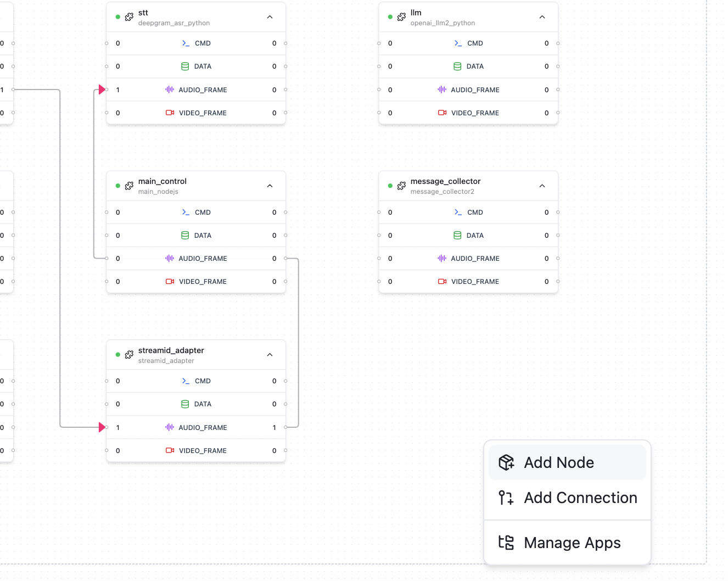Collapse the main_control node chevron
The width and height of the screenshot is (728, 581).
270,186
